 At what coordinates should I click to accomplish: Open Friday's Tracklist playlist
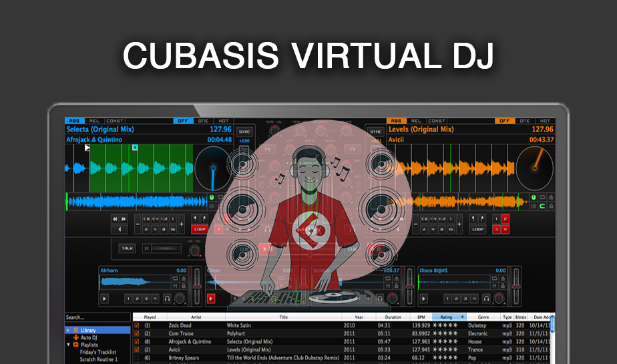[x=98, y=352]
